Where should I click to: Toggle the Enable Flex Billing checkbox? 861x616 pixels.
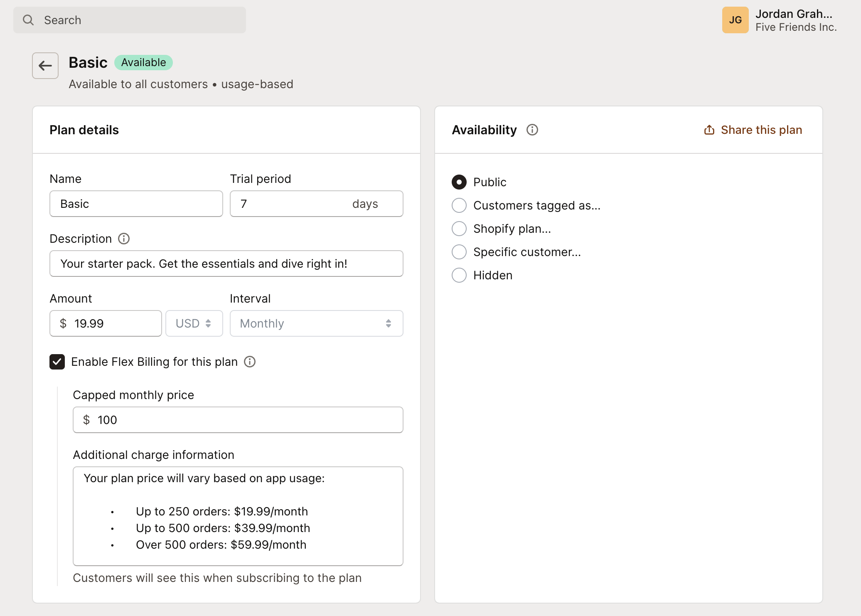point(57,361)
